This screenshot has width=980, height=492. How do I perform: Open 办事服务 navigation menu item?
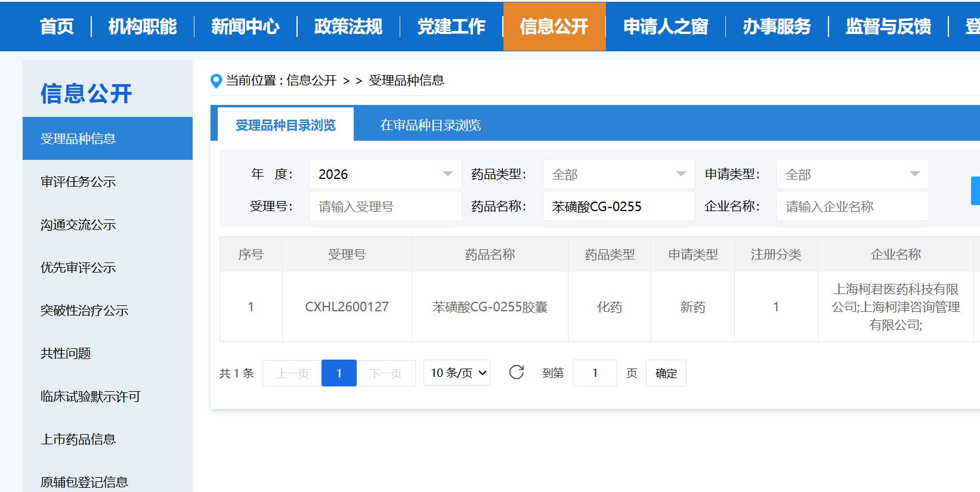(777, 27)
